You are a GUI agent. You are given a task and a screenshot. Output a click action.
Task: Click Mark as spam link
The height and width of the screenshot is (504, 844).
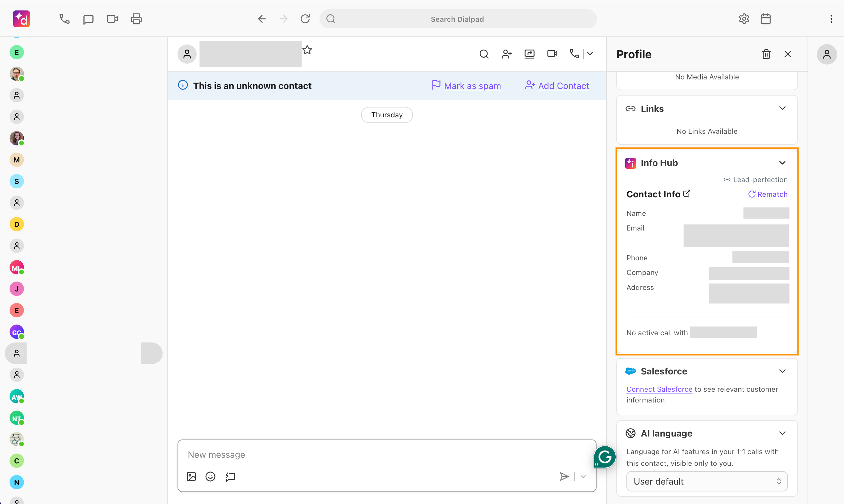click(473, 86)
